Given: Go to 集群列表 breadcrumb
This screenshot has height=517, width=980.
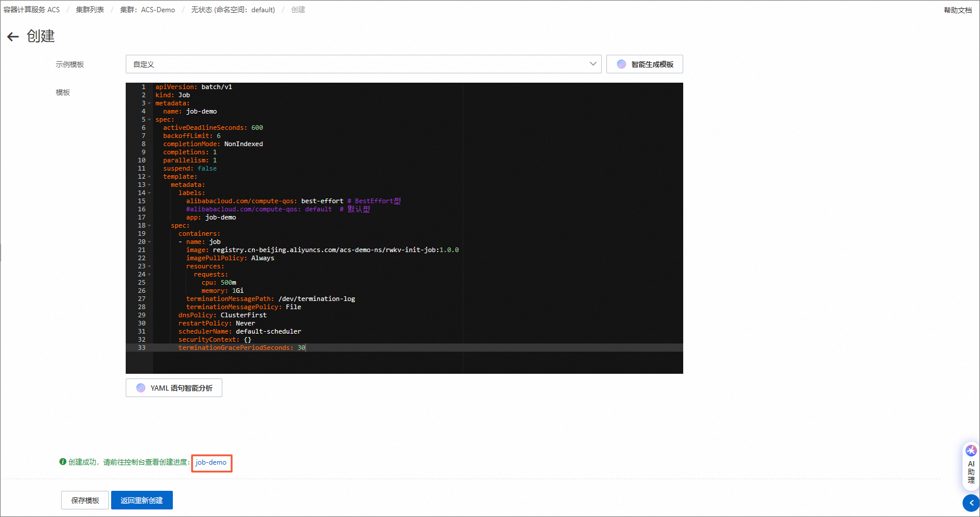Looking at the screenshot, I should tap(90, 10).
